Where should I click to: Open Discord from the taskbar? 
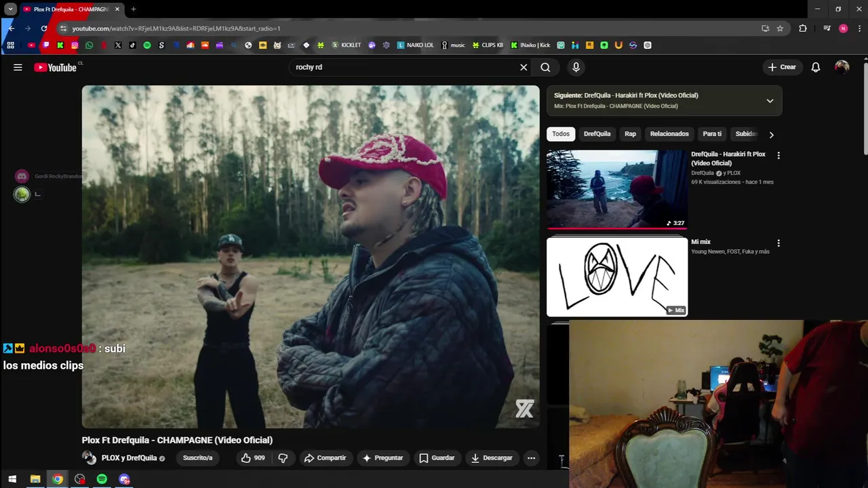124,479
